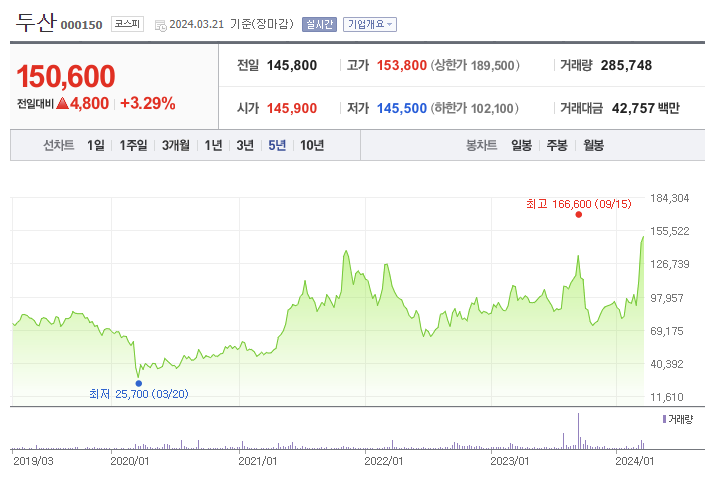Click the 2019/03 x-axis date label
The height and width of the screenshot is (478, 705).
[x=33, y=461]
